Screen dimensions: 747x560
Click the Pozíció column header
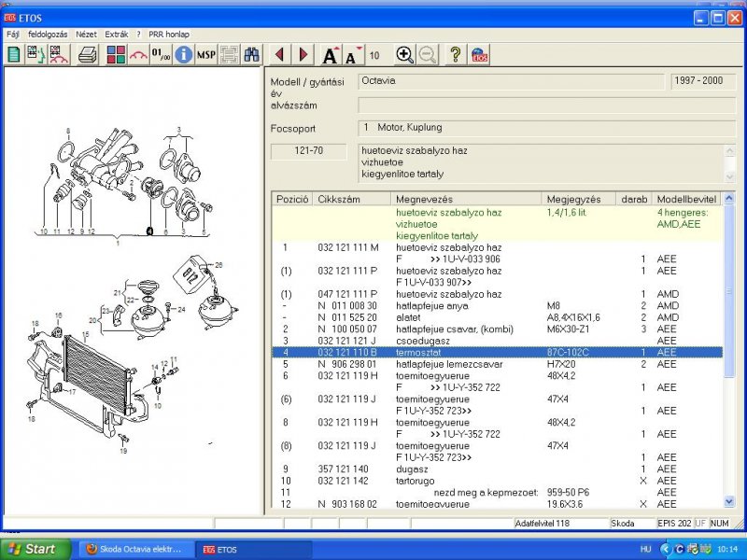point(292,199)
